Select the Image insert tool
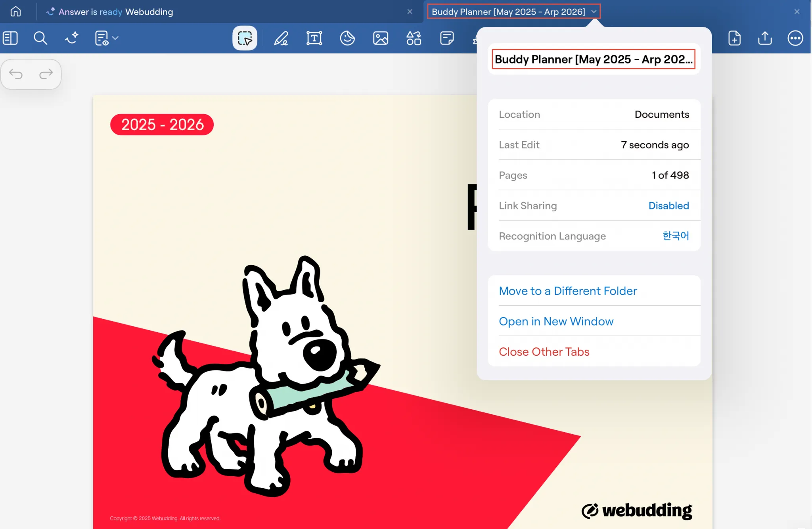Image resolution: width=812 pixels, height=529 pixels. 381,38
